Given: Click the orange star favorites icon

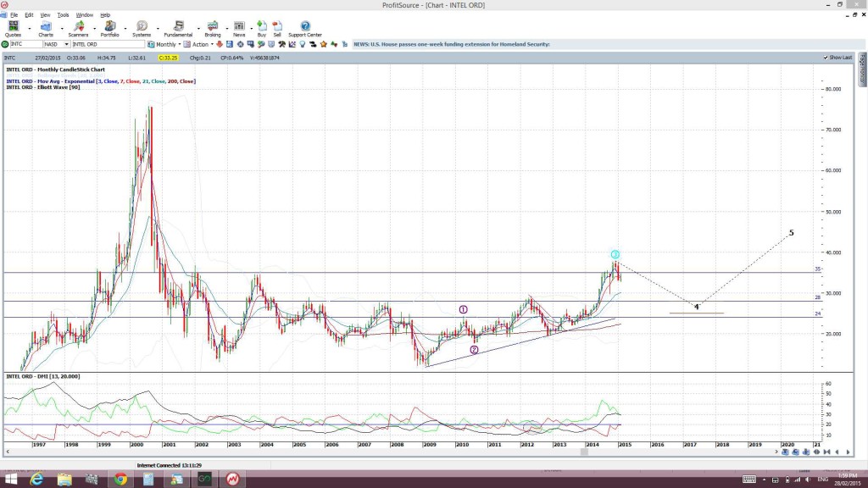Looking at the screenshot, I should [x=324, y=44].
